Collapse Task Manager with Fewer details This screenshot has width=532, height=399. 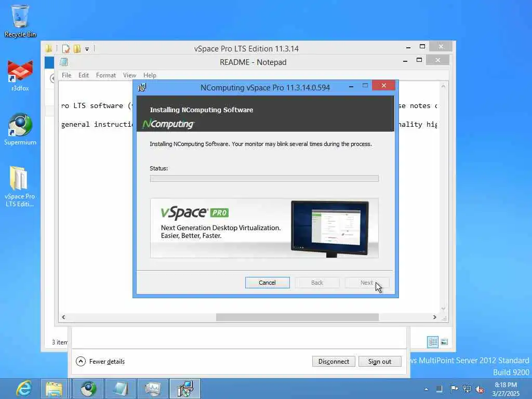100,362
